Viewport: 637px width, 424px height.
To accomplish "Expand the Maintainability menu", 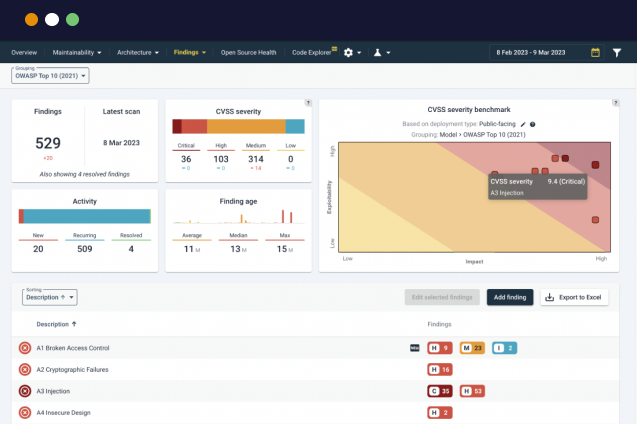I will 77,52.
